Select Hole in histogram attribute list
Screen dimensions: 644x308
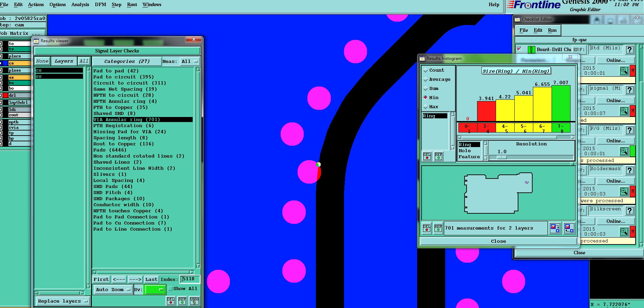[x=465, y=151]
